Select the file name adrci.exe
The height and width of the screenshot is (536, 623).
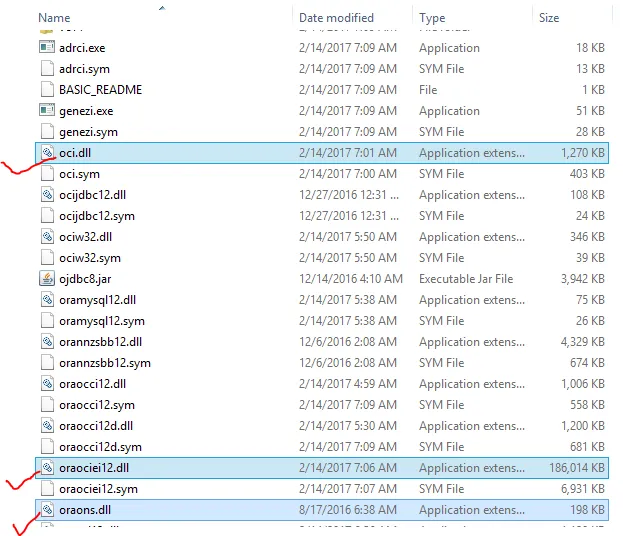[x=82, y=48]
